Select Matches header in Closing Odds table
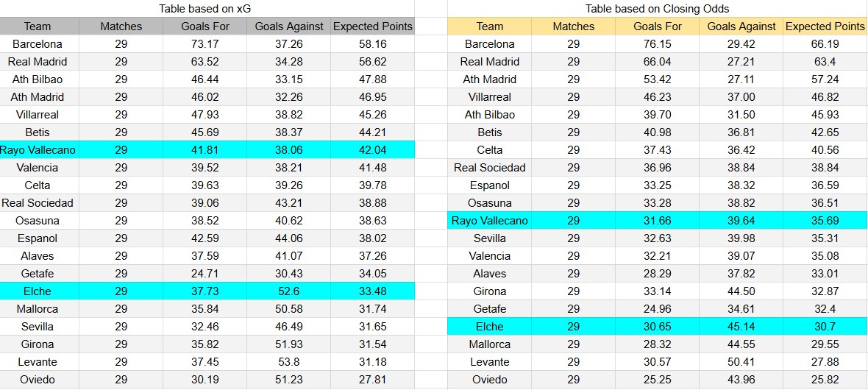868x390 pixels. coord(574,26)
